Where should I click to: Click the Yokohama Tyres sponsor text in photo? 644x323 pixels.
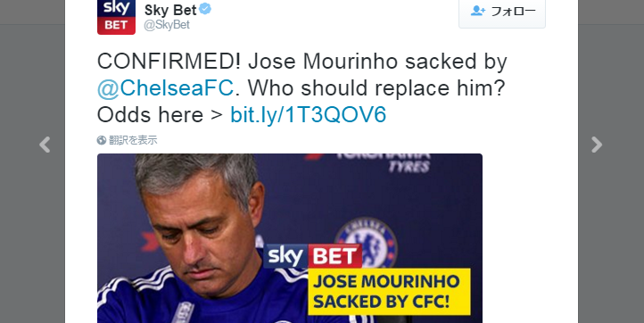tap(382, 161)
